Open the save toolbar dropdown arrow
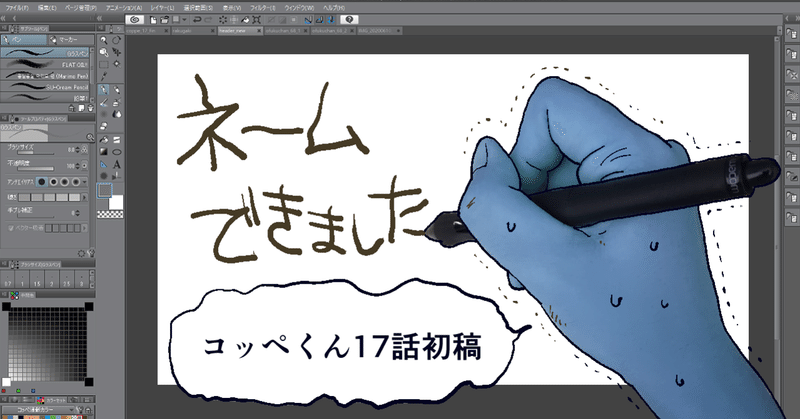Screen dimensions: 800x419 [184, 20]
